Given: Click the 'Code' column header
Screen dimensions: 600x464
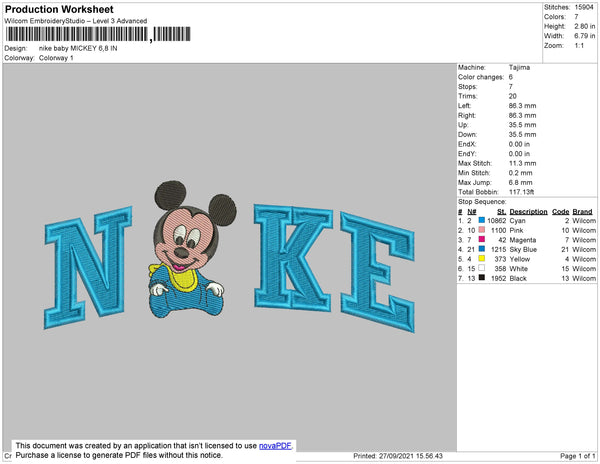Looking at the screenshot, I should pyautogui.click(x=561, y=212).
